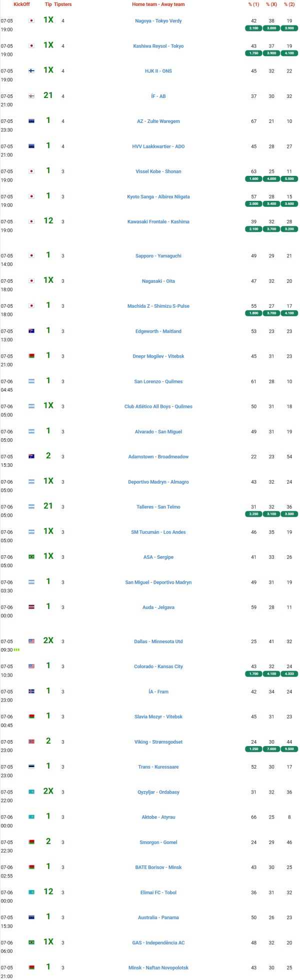Open the AZ - Zulte Waregem match
300x980 pixels.
158,121
